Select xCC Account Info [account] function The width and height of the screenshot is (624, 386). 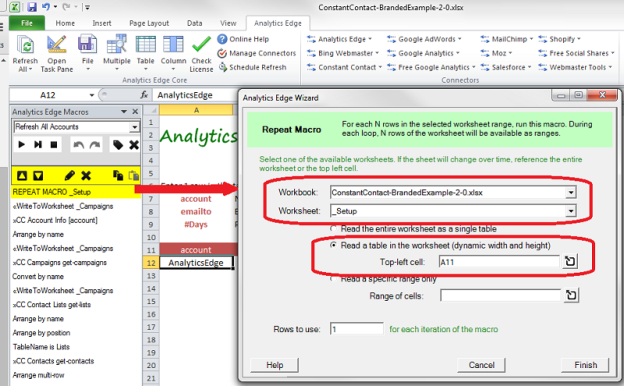coord(55,220)
